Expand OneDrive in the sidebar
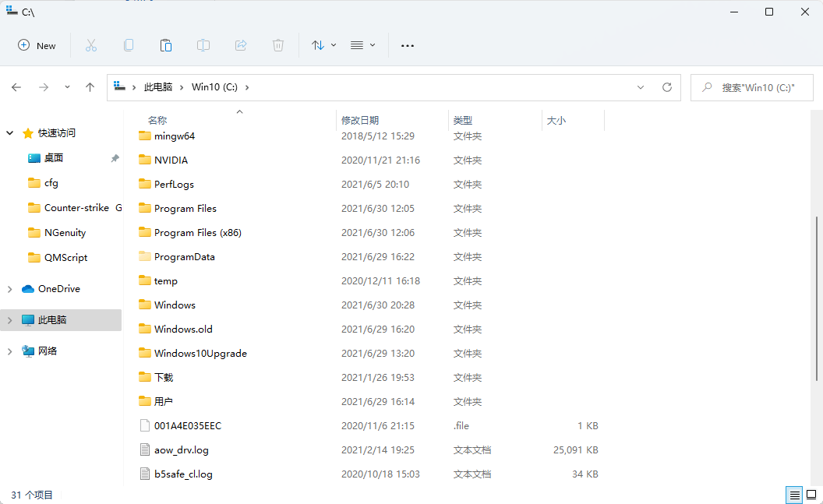Image resolution: width=823 pixels, height=504 pixels. tap(9, 288)
